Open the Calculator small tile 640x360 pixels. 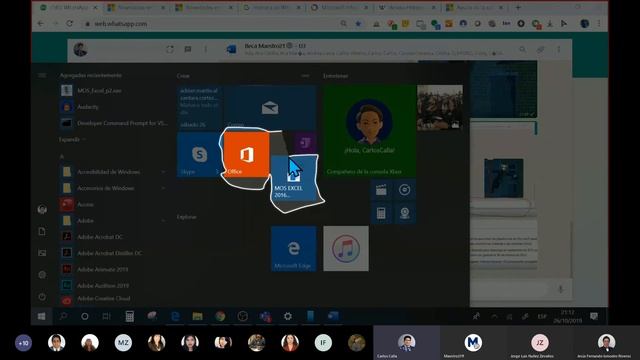[x=381, y=213]
